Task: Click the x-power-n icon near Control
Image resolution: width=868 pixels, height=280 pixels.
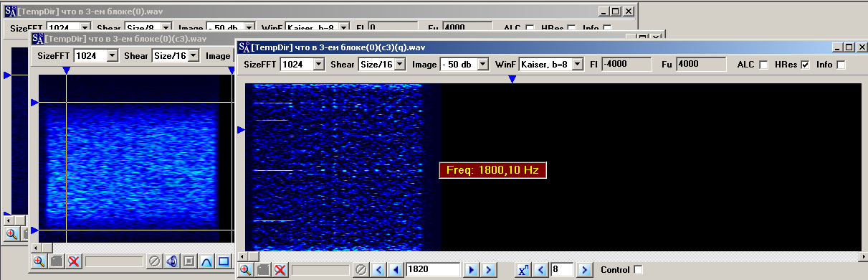Action: click(x=525, y=270)
